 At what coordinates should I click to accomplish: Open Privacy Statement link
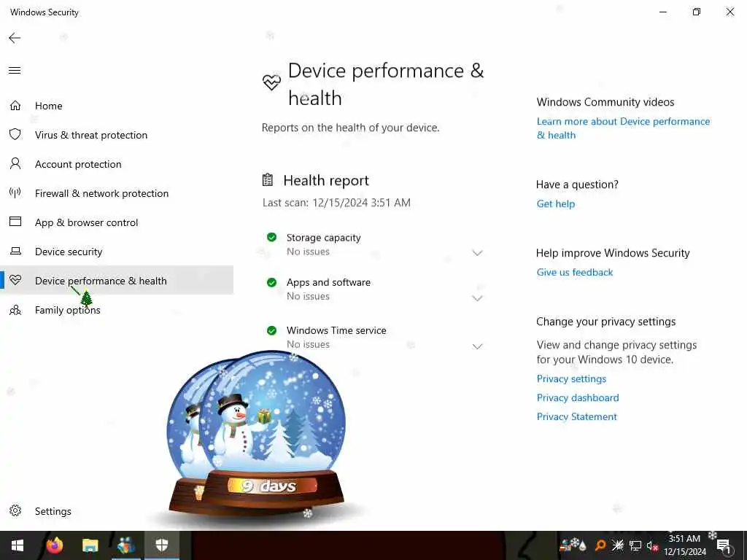coord(576,416)
